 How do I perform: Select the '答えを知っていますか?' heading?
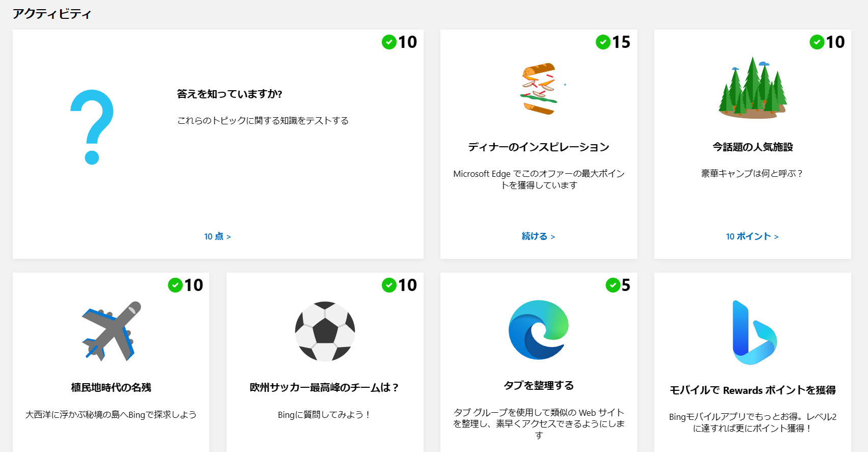[229, 94]
